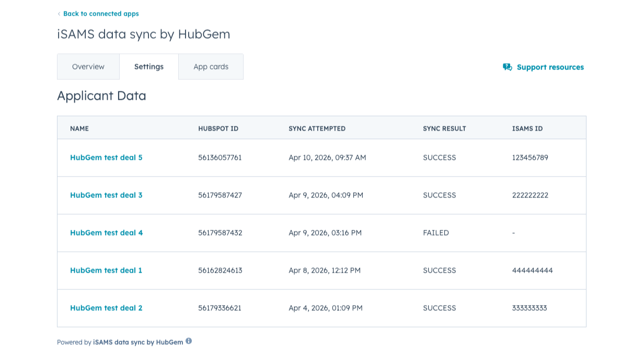Open HubGem test deal 4

pos(106,232)
